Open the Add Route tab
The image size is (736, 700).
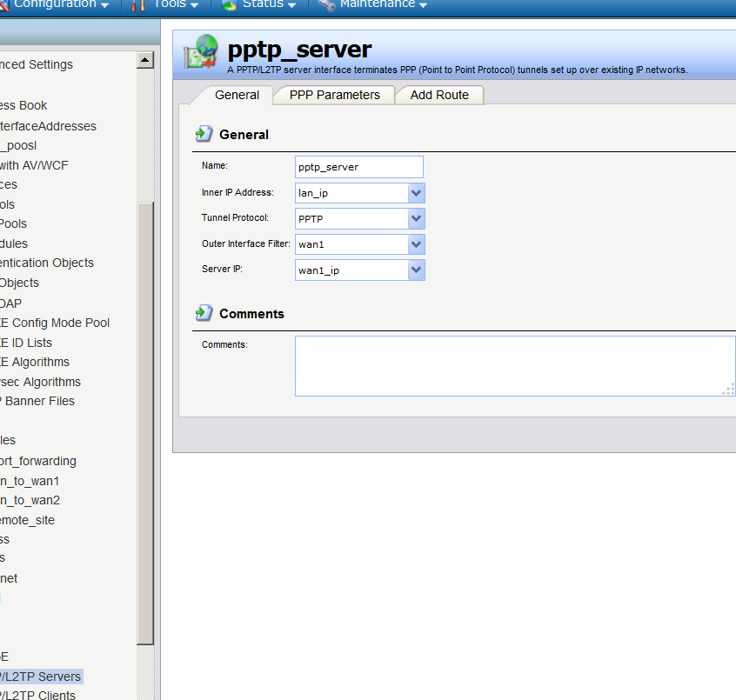pos(439,95)
